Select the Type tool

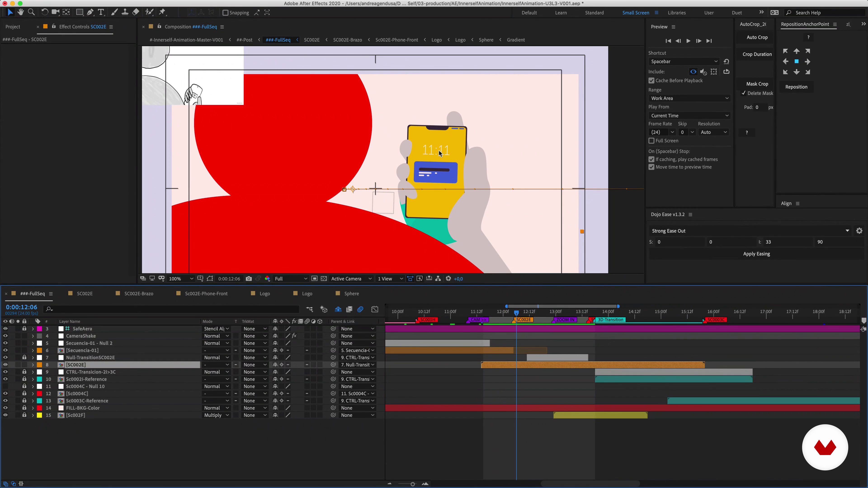101,12
